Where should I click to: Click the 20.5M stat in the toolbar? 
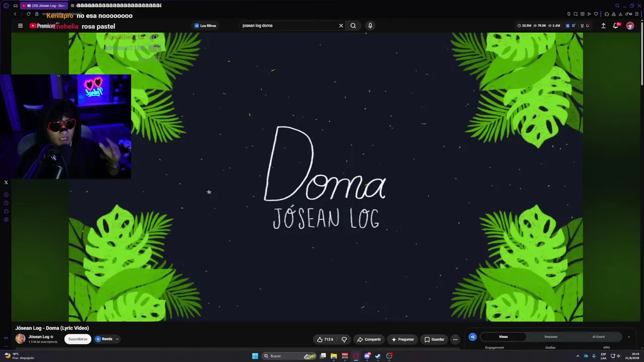coord(525,26)
